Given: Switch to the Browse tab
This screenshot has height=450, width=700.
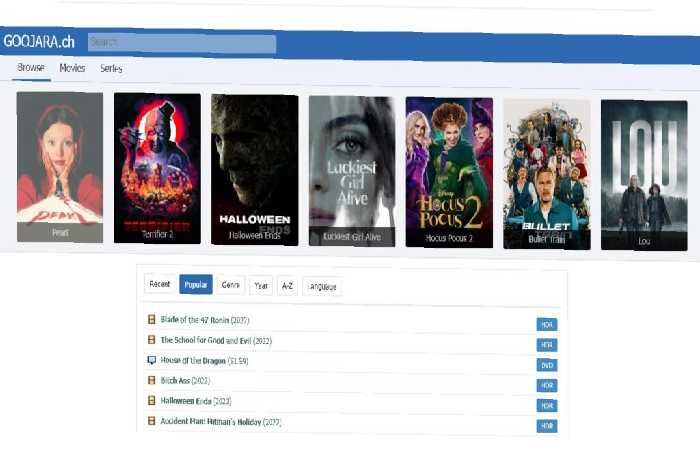Looking at the screenshot, I should 31,67.
